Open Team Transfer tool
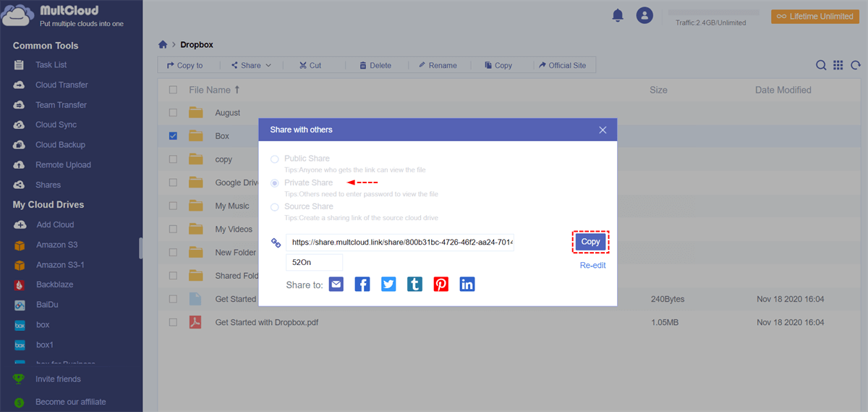 point(61,105)
